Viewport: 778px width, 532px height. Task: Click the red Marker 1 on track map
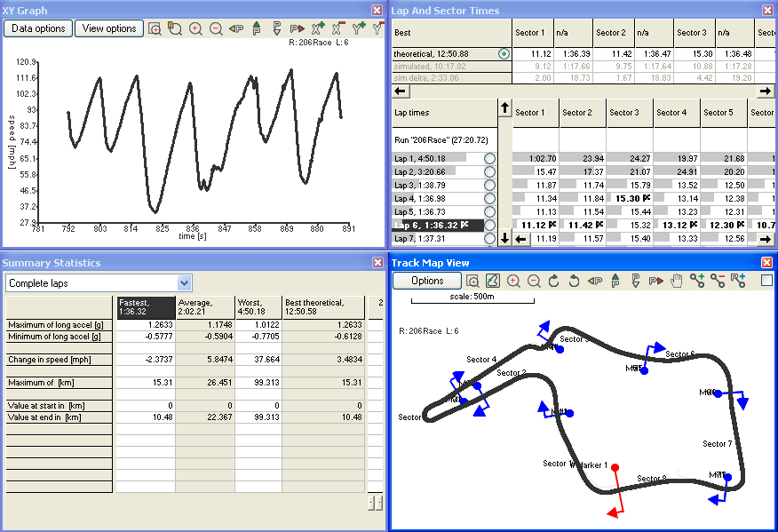coord(615,467)
